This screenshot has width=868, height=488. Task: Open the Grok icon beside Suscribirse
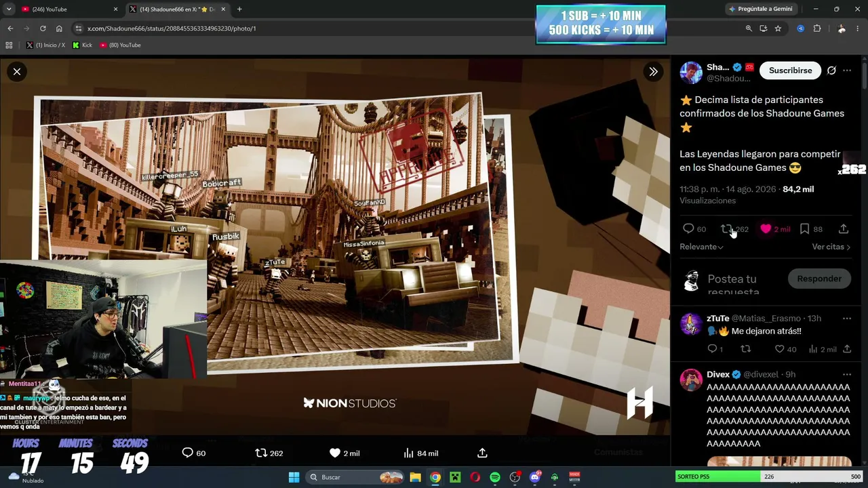(831, 70)
